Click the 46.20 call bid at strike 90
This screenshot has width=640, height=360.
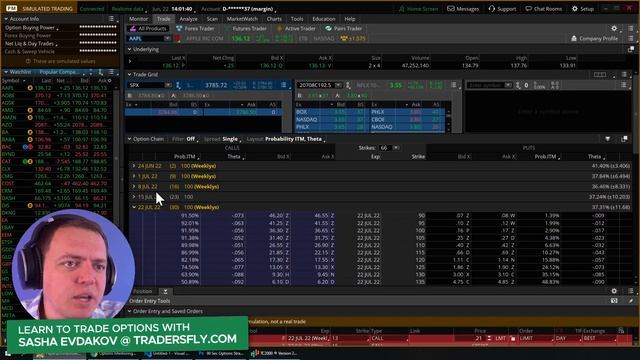276,215
